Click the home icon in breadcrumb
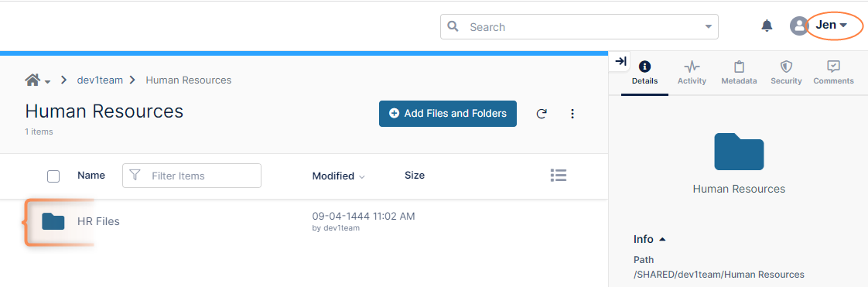The height and width of the screenshot is (287, 868). 32,80
